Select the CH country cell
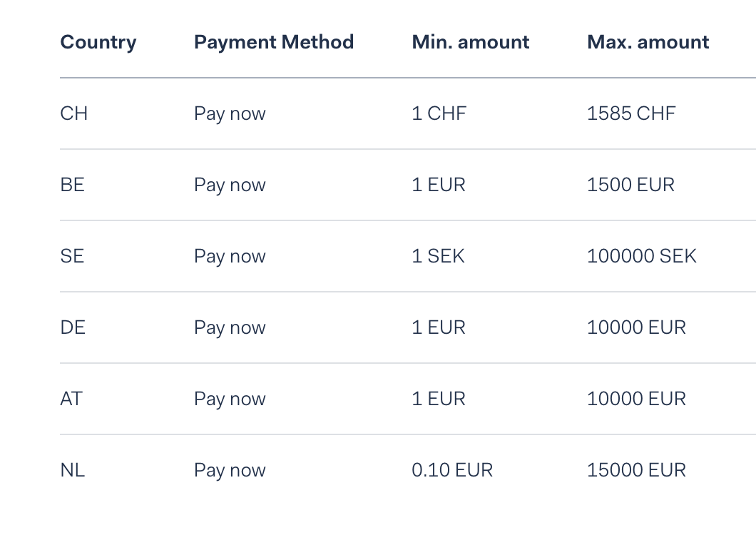This screenshot has height=535, width=756. (x=73, y=113)
